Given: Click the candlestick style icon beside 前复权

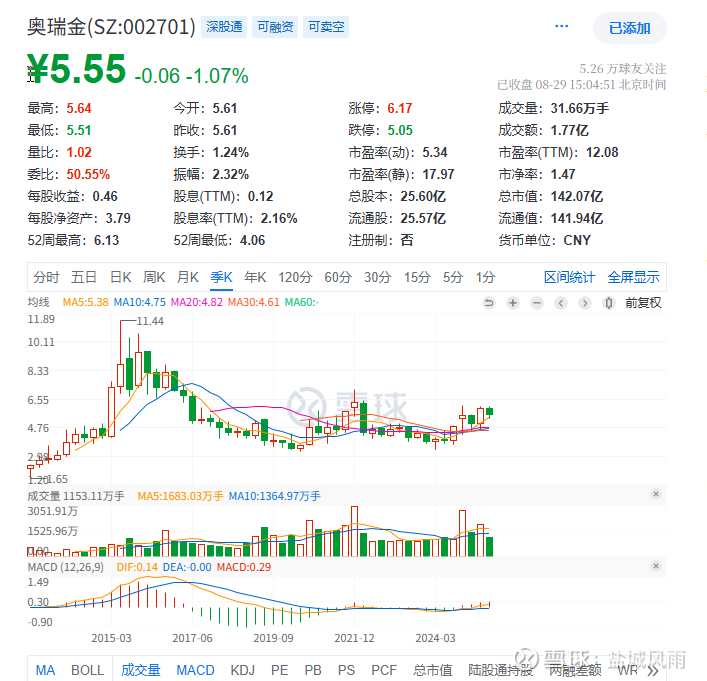Looking at the screenshot, I should pyautogui.click(x=609, y=303).
